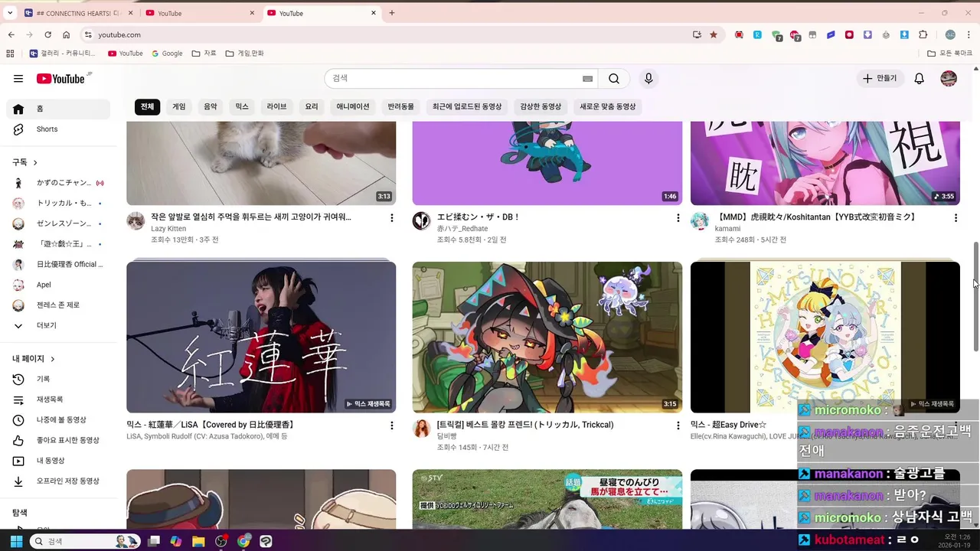Screen dimensions: 980x551
Task: Bookmark page with the star icon
Action: pyautogui.click(x=714, y=34)
